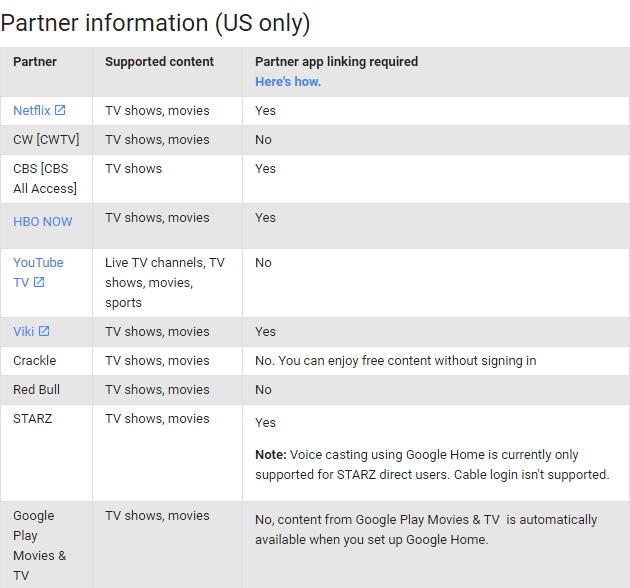
Task: Open the HBO NOW link
Action: pos(42,221)
